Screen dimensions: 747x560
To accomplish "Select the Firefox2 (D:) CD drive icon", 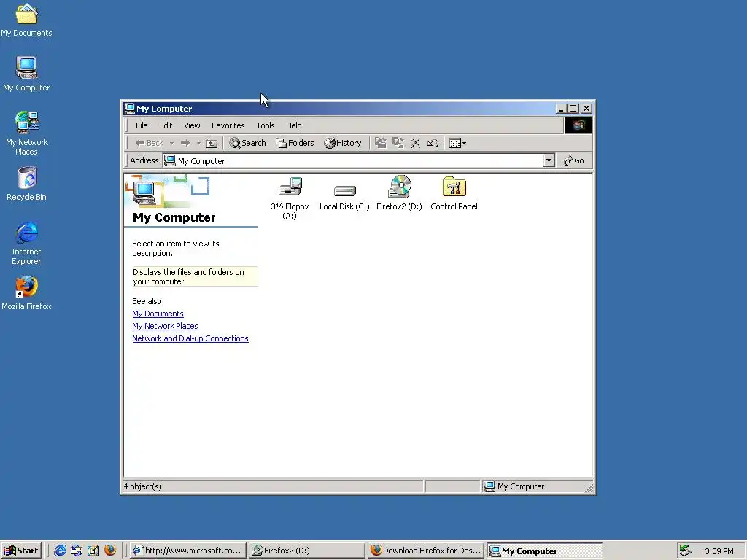I will [x=399, y=193].
